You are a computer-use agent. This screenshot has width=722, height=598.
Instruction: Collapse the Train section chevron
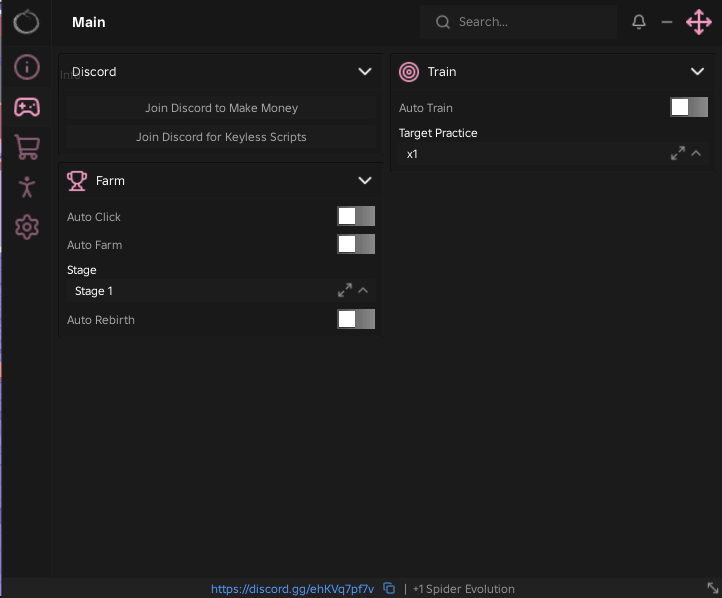point(697,72)
